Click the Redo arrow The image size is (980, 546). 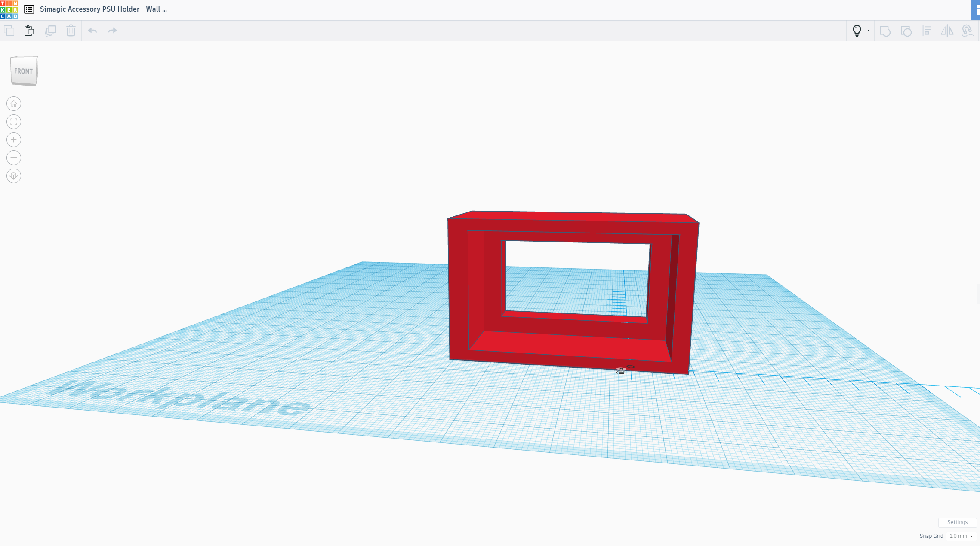(x=112, y=31)
